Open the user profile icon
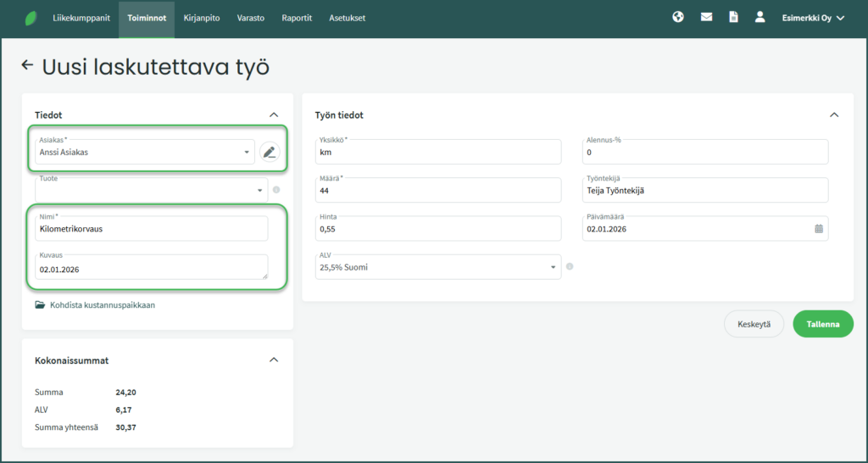This screenshot has height=463, width=868. click(x=760, y=17)
